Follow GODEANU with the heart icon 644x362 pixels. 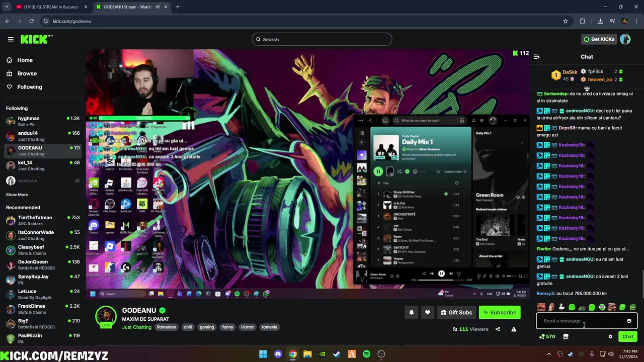point(428,312)
